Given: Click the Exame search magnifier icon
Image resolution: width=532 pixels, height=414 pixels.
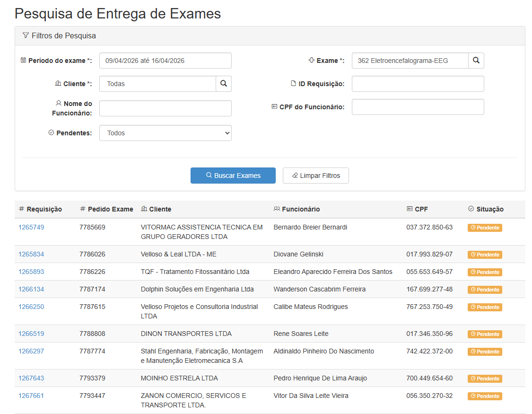Looking at the screenshot, I should pyautogui.click(x=476, y=61).
